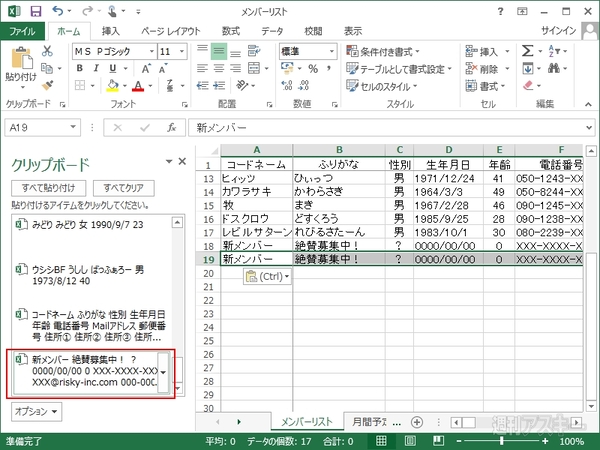
Task: Toggle middle vertical alignment
Action: (x=218, y=51)
